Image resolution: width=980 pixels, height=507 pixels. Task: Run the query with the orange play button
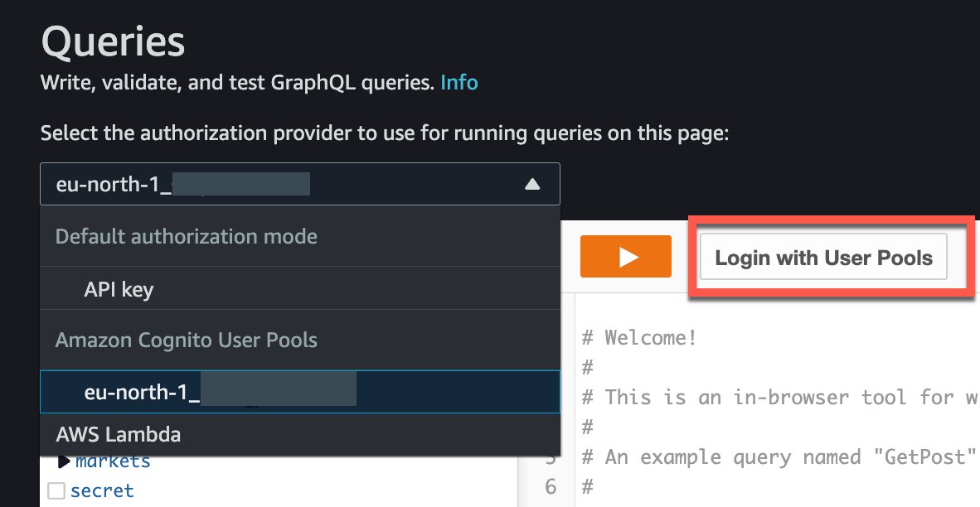[x=626, y=257]
